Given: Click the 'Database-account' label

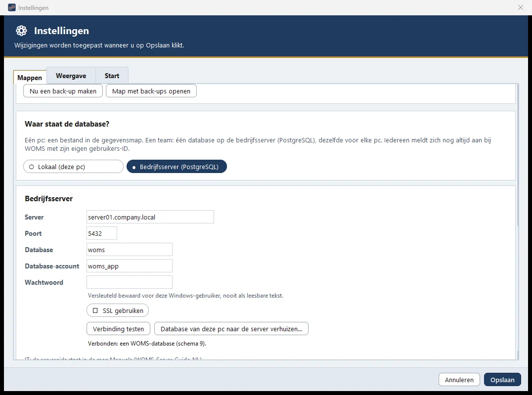Looking at the screenshot, I should (52, 266).
